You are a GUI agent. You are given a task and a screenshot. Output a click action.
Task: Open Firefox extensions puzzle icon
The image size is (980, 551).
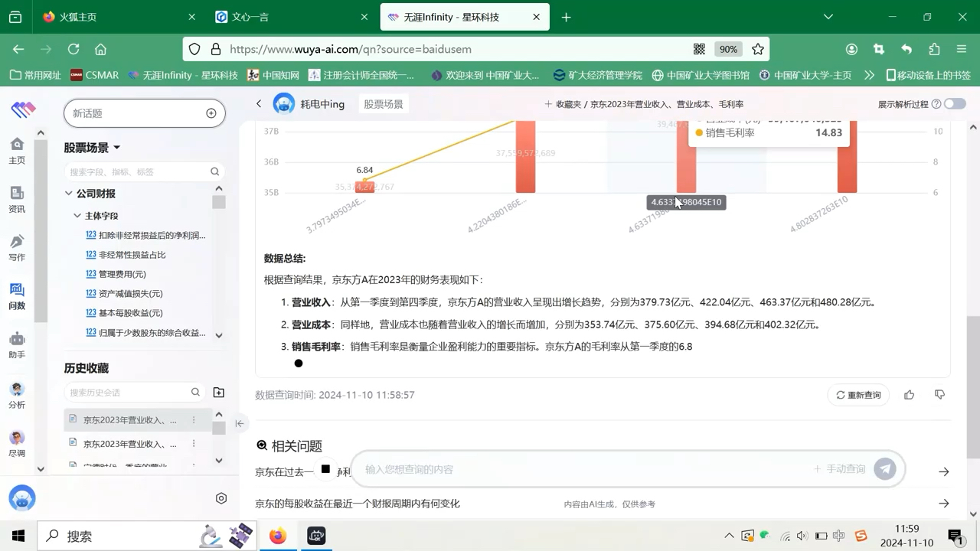click(x=934, y=49)
